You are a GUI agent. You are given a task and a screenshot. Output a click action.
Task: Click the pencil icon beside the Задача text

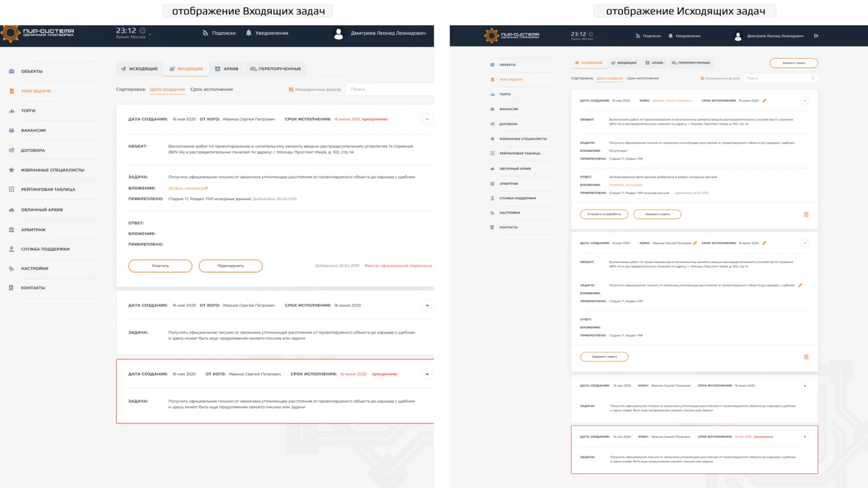click(800, 285)
